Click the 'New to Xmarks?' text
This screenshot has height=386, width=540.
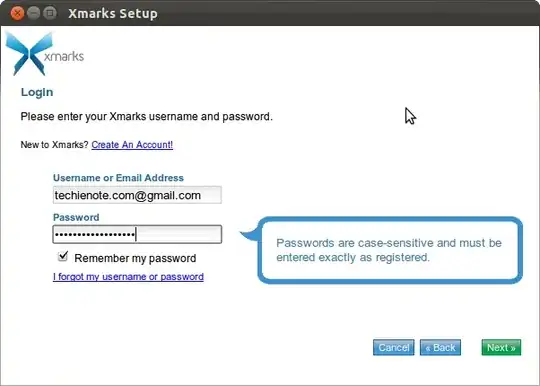54,145
